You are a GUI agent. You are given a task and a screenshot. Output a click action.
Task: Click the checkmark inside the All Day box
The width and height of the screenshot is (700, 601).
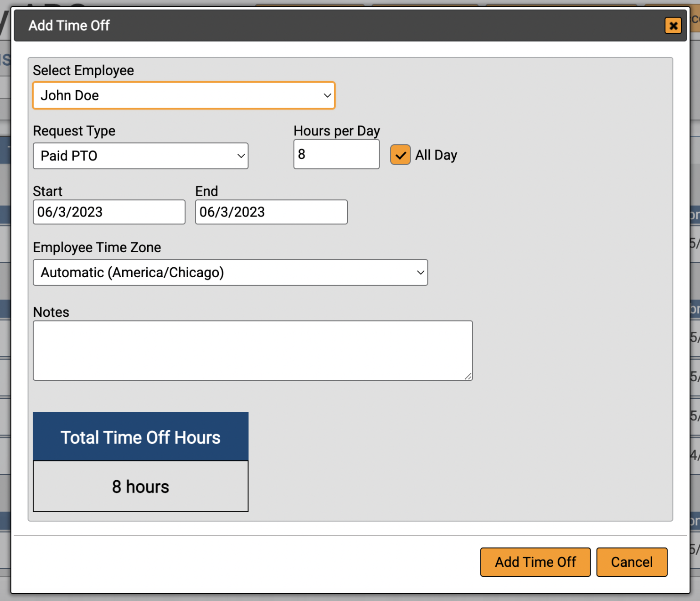click(x=400, y=155)
